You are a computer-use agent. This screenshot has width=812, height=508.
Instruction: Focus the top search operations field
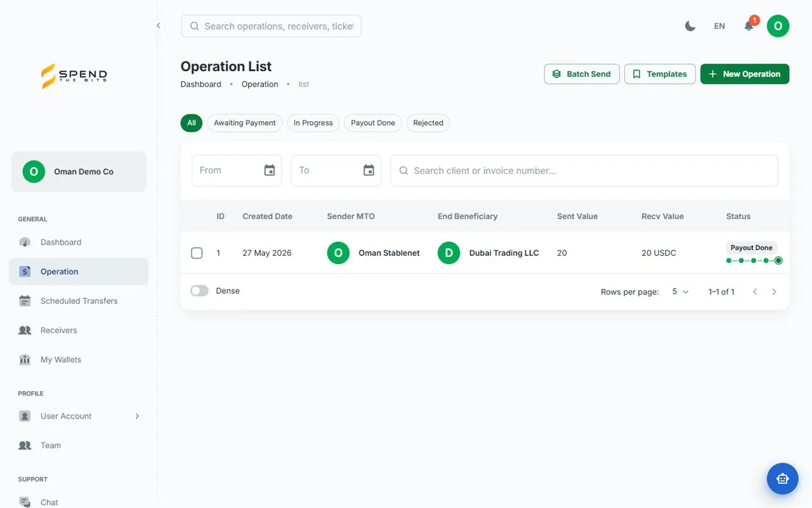(x=271, y=26)
